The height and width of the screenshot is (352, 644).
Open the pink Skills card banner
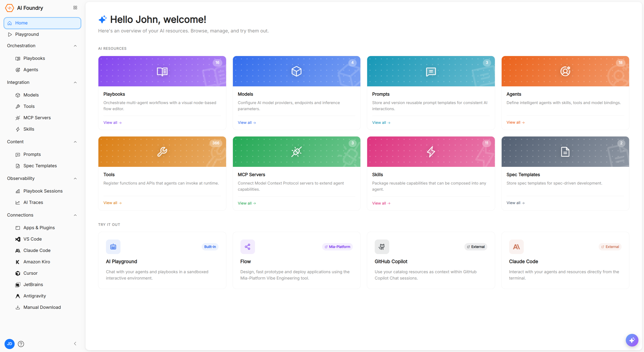tap(431, 152)
